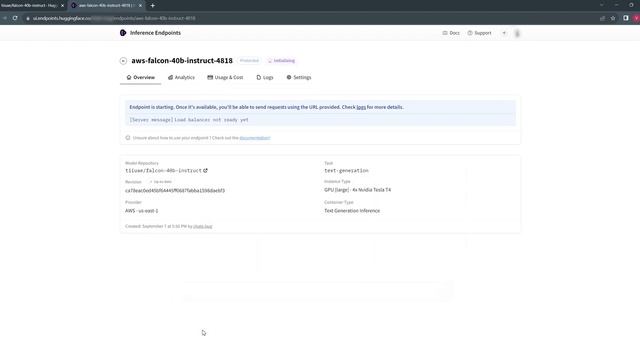640x360 pixels.
Task: Click the back arrow beside endpoint name
Action: tap(123, 61)
